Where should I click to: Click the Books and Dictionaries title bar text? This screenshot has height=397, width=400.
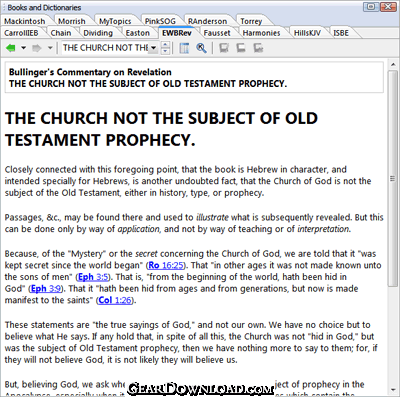click(44, 7)
